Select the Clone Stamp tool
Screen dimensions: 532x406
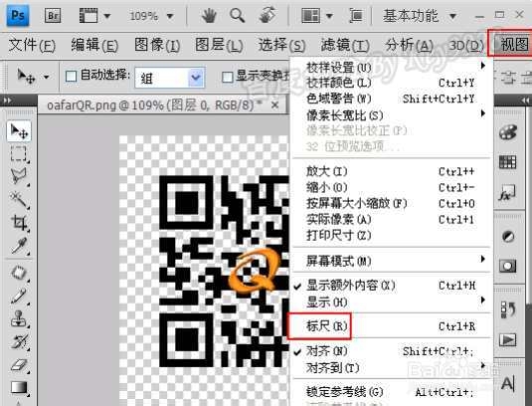click(19, 319)
